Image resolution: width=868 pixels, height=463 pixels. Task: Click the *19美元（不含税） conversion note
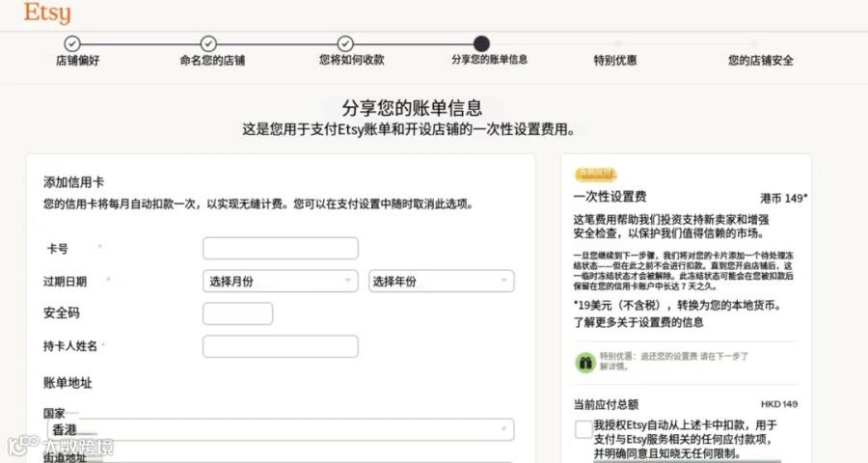coord(677,305)
